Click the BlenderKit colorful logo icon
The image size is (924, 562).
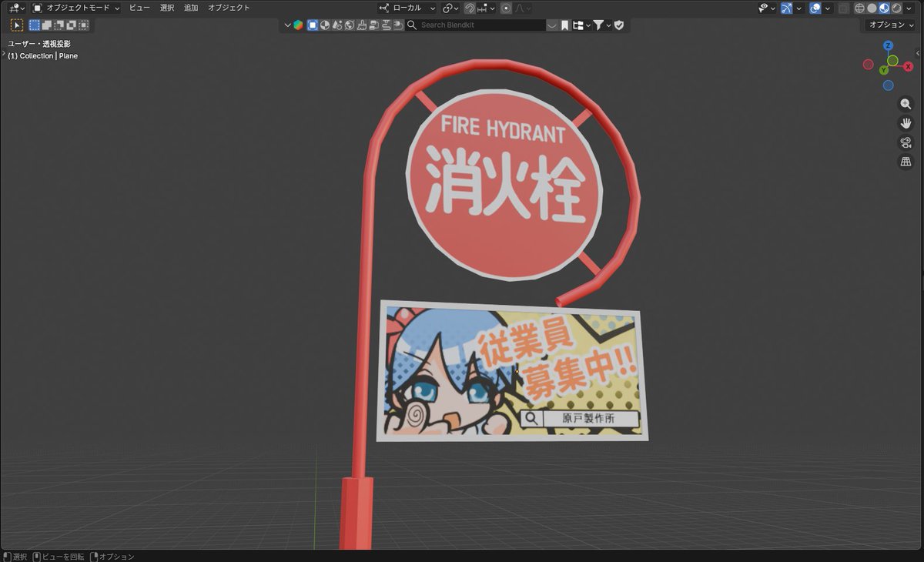[298, 25]
